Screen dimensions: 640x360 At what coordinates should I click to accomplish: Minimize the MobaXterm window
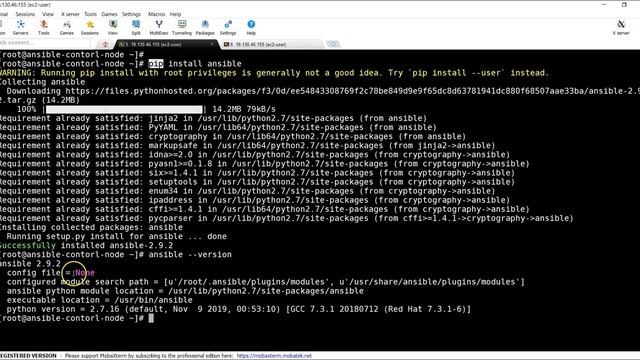[604, 4]
